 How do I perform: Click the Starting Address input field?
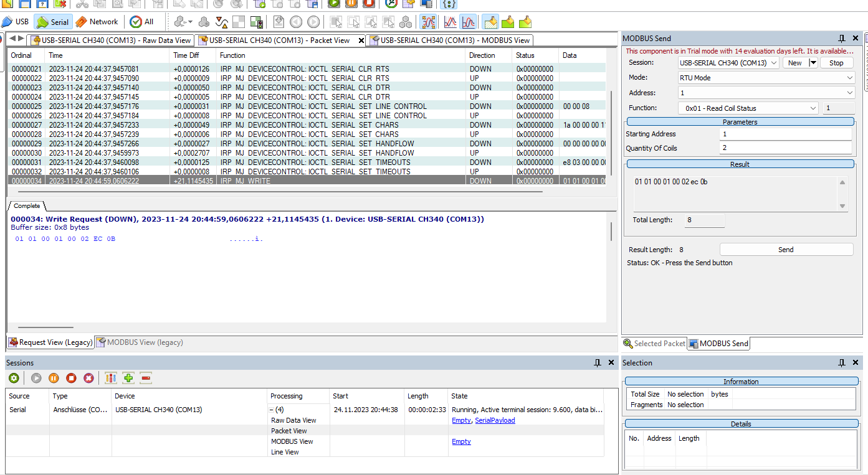click(785, 134)
